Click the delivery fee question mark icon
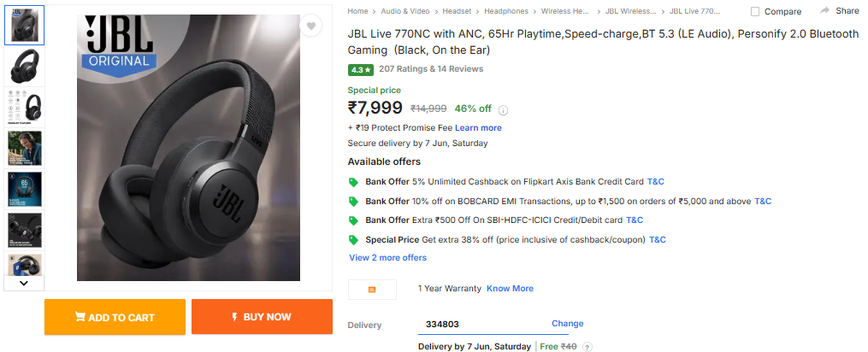868x352 pixels. click(x=588, y=347)
